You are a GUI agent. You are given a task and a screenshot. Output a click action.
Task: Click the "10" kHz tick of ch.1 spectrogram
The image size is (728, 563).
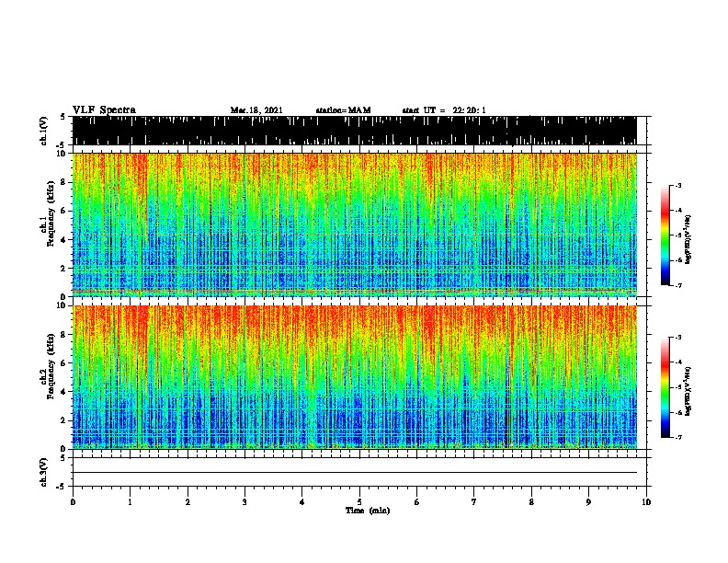coord(63,154)
